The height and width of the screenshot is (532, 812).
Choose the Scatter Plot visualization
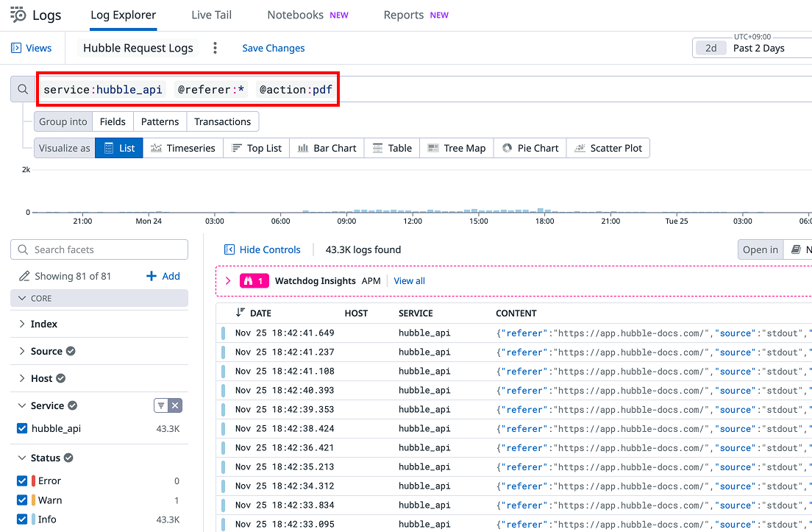608,148
